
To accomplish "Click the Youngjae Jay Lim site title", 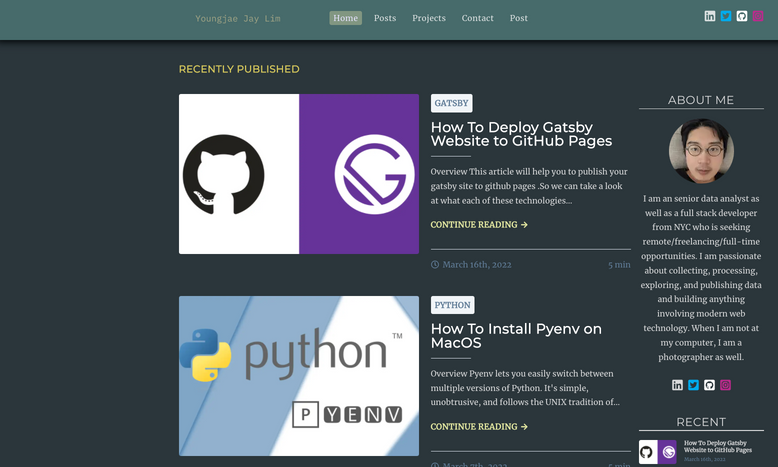I will pos(238,18).
